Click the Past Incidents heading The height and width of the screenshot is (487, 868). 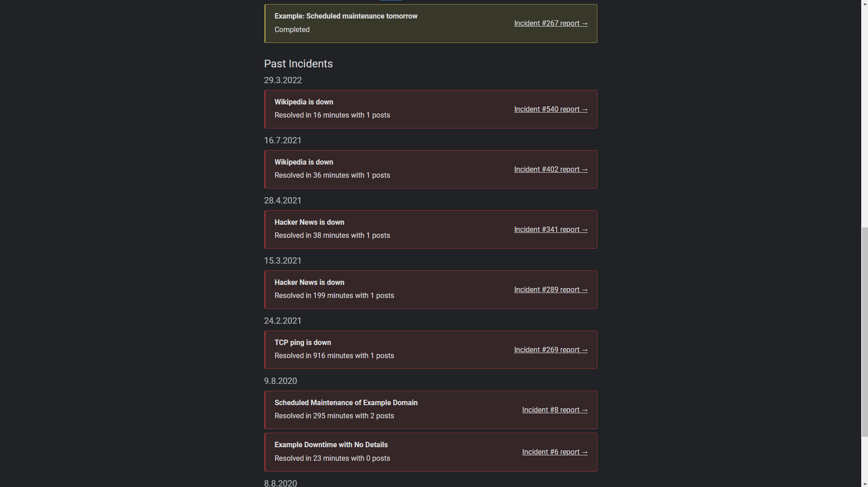298,64
